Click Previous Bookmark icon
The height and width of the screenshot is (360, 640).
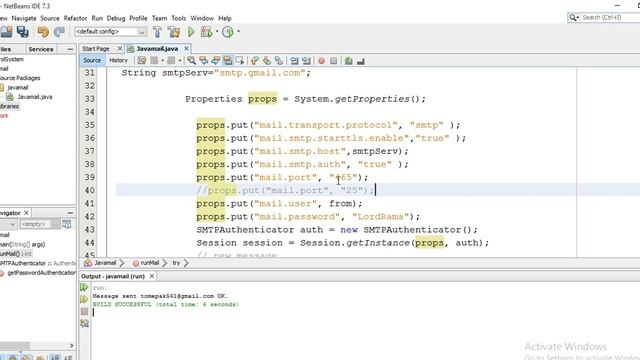[255, 61]
